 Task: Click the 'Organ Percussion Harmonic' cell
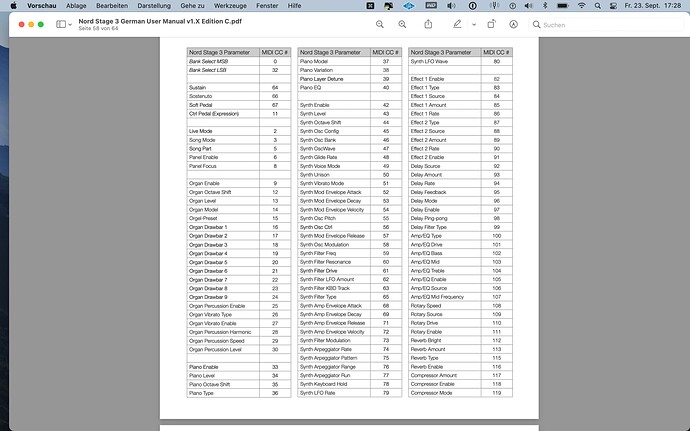pos(223,332)
